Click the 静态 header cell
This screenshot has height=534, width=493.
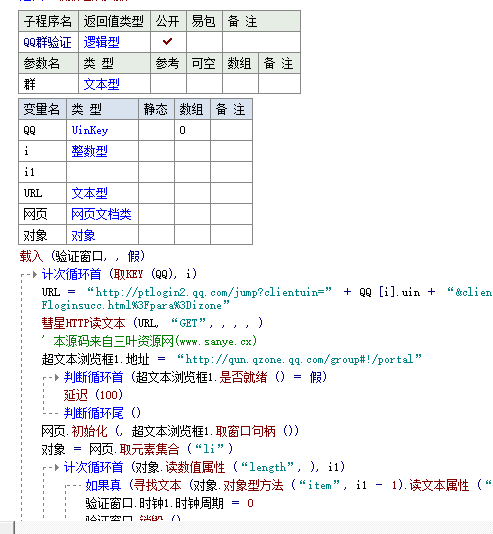[156, 109]
